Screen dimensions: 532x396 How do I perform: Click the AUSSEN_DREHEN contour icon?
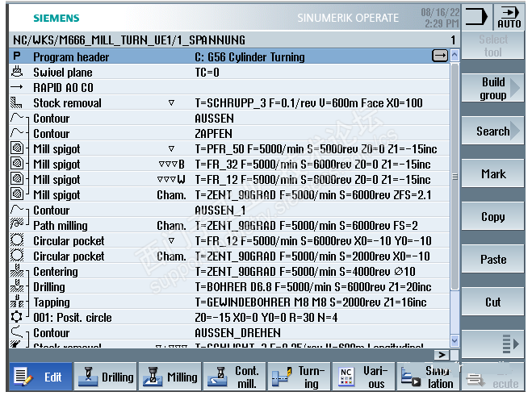[17, 332]
